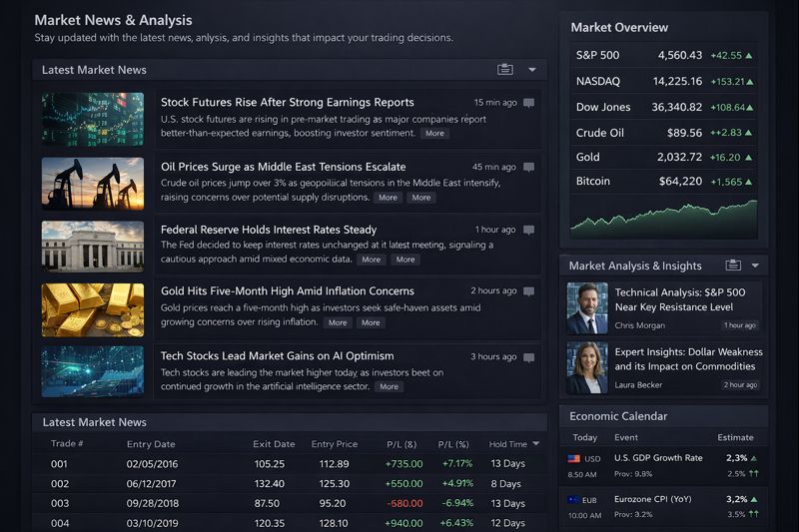Open the Stock Futures Rise After Strong Earnings Reports headline

[288, 103]
